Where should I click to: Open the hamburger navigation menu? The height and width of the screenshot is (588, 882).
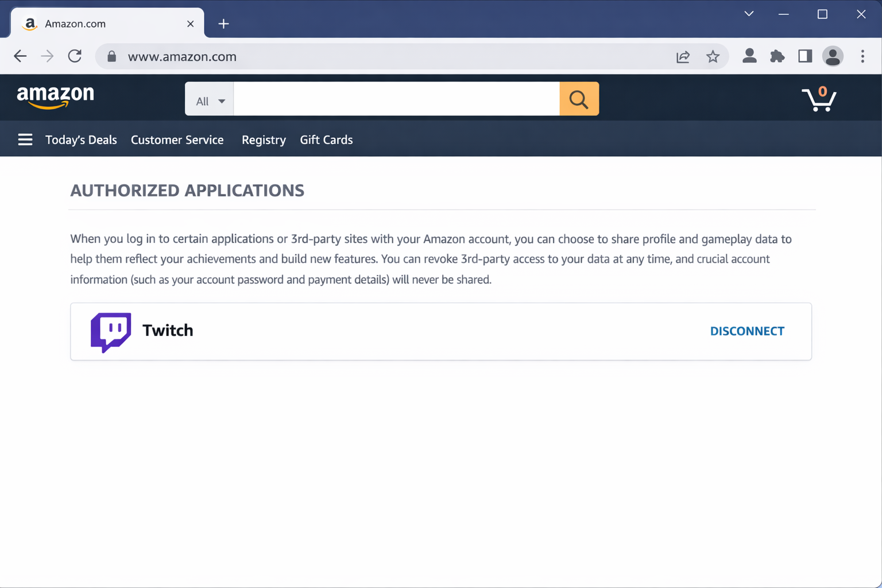tap(25, 139)
